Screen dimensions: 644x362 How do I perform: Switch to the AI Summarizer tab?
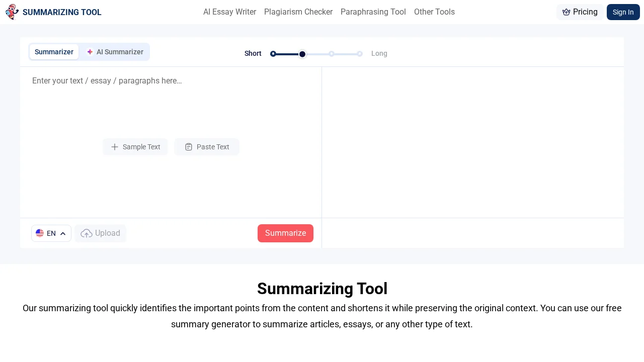[120, 52]
